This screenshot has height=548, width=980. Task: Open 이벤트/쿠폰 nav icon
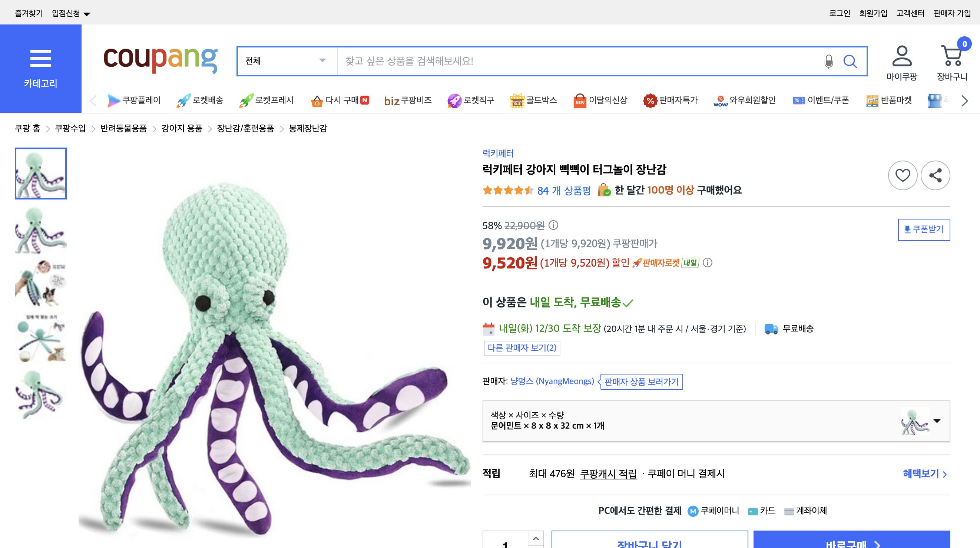(x=798, y=100)
